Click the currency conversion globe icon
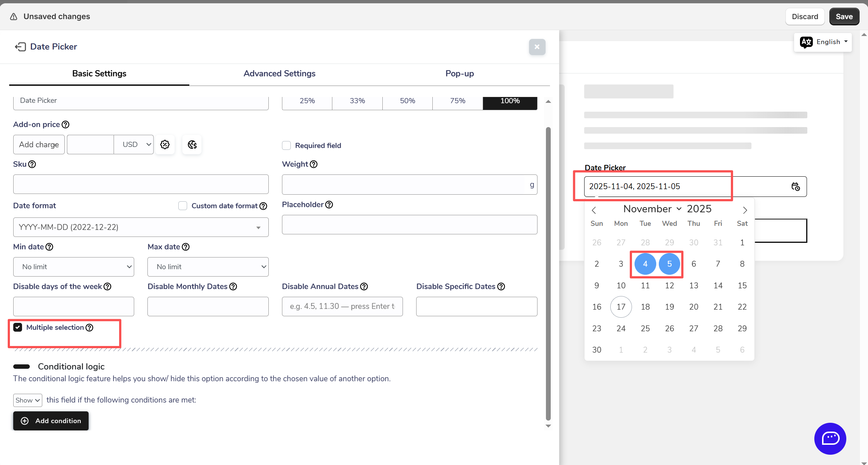 (x=192, y=144)
